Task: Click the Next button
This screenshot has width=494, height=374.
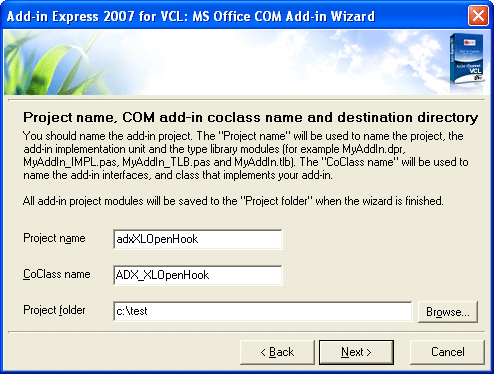Action: tap(356, 352)
